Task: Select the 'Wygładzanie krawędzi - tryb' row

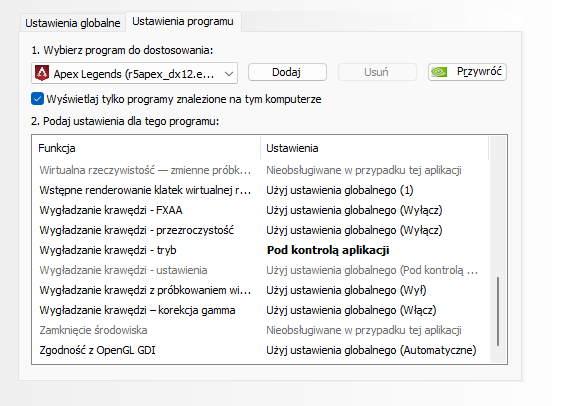Action: click(260, 250)
